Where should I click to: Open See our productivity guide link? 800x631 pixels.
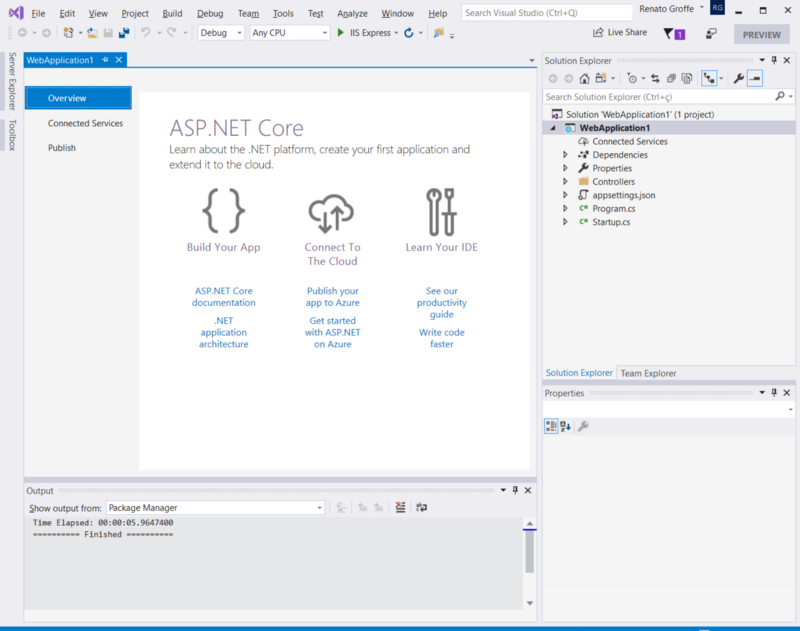442,302
